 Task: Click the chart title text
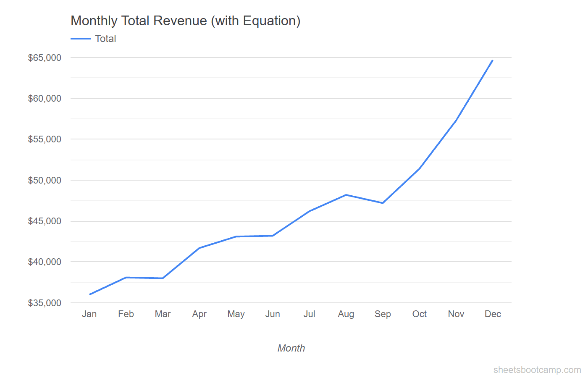(x=186, y=20)
